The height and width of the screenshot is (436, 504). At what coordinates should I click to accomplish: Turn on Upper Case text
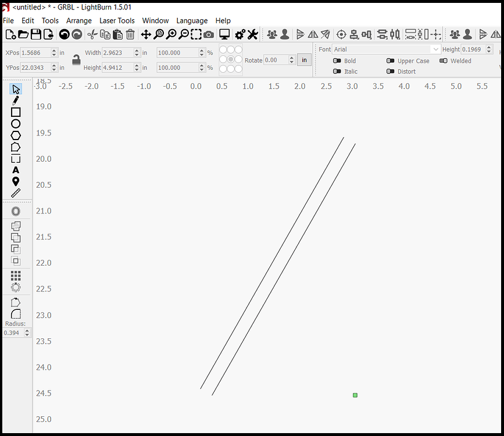[391, 60]
